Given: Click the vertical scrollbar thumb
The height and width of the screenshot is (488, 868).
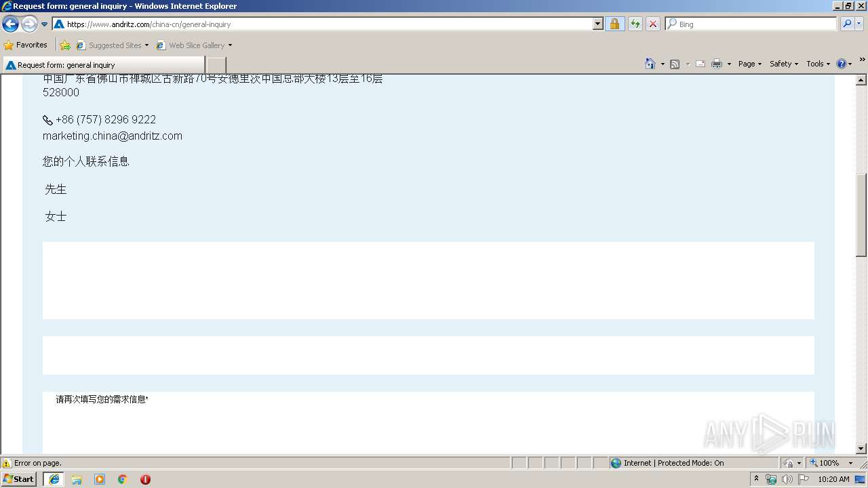Looking at the screenshot, I should tap(861, 215).
